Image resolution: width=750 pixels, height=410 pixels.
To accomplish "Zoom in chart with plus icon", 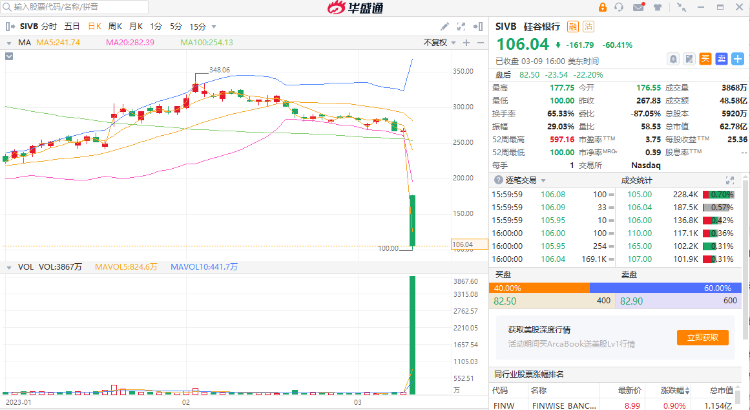I will tap(466, 43).
